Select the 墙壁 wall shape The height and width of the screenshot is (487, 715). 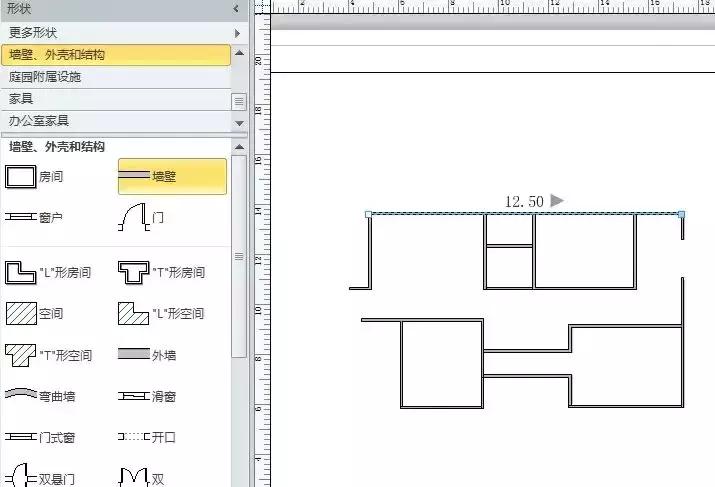coord(172,176)
